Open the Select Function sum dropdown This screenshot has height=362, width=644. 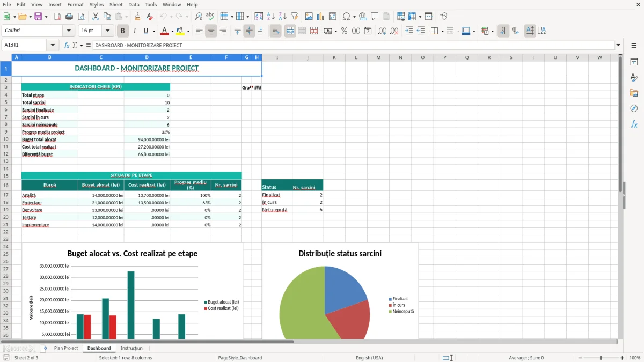click(80, 45)
